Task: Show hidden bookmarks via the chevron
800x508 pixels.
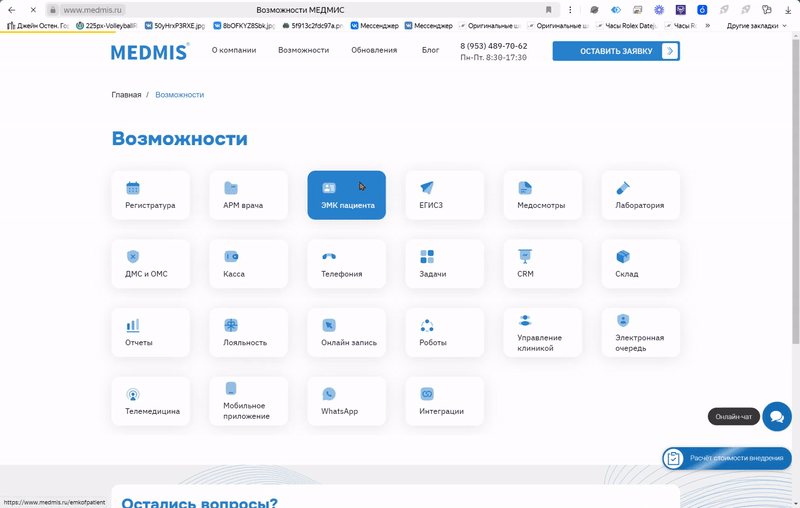Action: pyautogui.click(x=708, y=25)
